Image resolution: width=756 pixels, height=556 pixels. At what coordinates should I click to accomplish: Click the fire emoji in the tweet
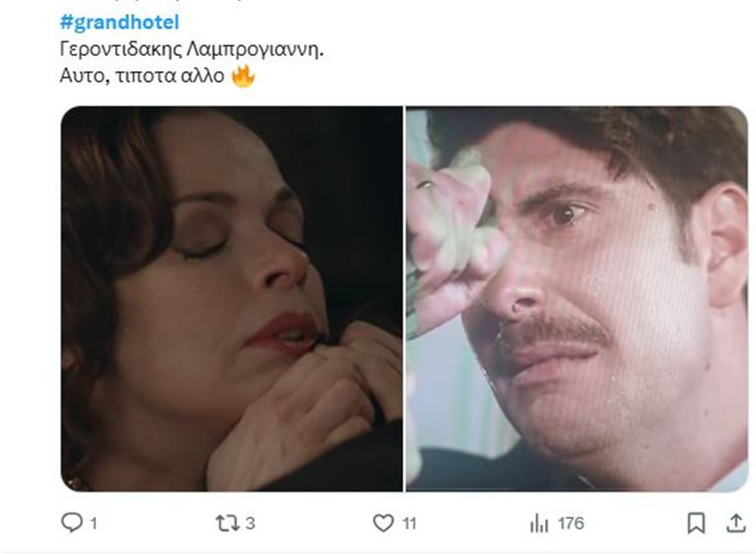click(243, 76)
